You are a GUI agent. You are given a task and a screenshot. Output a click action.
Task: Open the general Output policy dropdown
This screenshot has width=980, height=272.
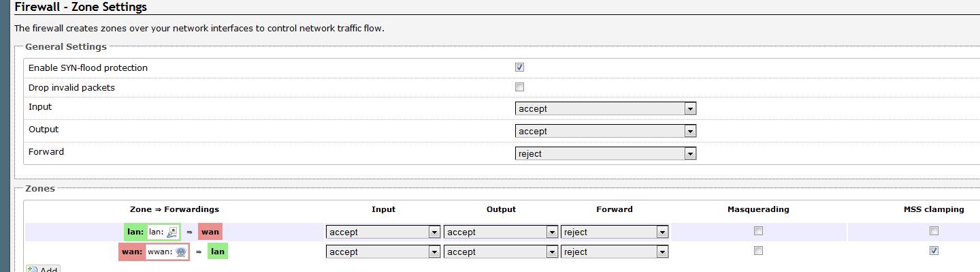[x=606, y=131]
